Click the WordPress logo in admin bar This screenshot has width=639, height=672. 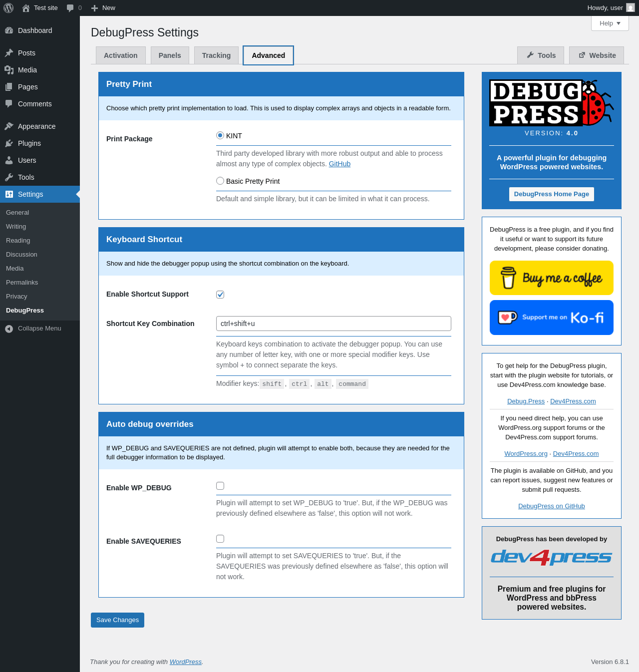8,8
